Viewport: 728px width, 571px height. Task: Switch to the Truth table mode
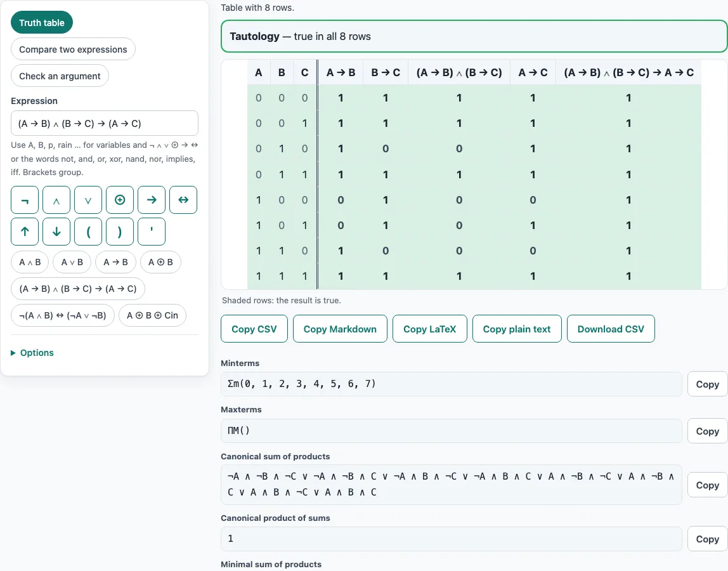point(42,23)
